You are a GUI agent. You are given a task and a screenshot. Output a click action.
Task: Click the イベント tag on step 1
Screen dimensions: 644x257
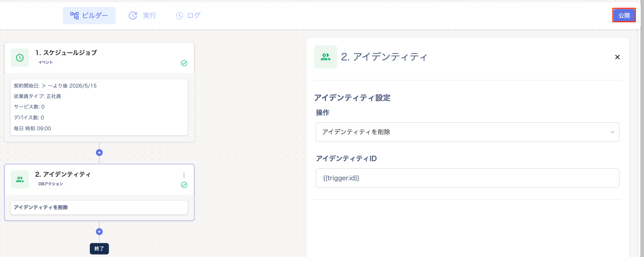pyautogui.click(x=46, y=62)
